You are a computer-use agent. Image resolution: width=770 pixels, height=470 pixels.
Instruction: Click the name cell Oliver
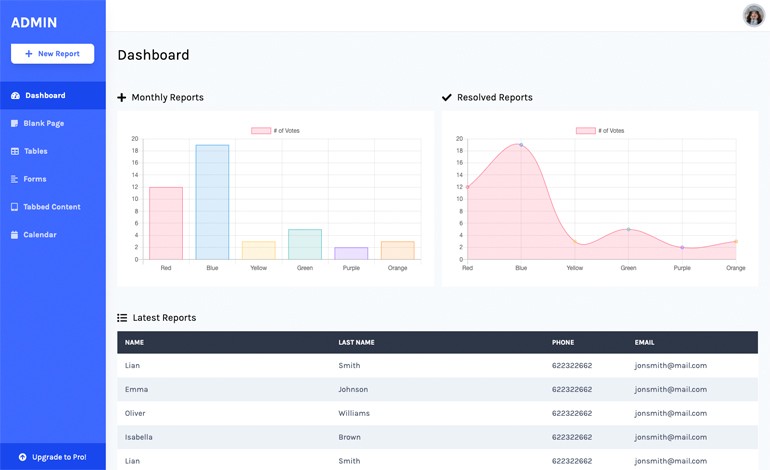coord(135,413)
